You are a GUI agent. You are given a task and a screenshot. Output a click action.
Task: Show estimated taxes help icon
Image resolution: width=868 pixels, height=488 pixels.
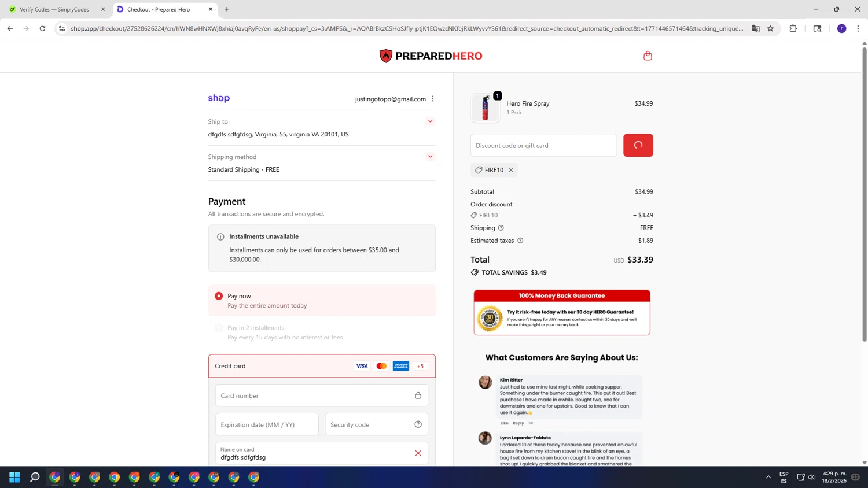point(520,241)
